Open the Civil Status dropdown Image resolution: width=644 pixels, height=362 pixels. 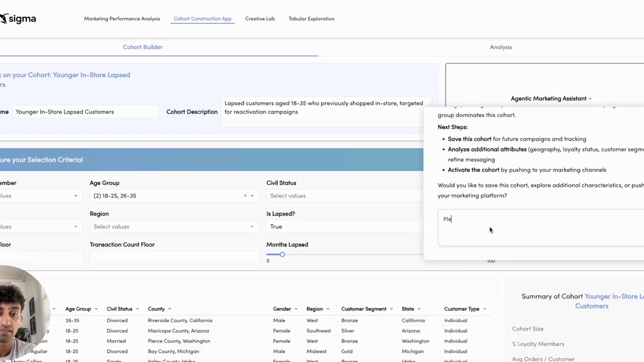tap(345, 196)
